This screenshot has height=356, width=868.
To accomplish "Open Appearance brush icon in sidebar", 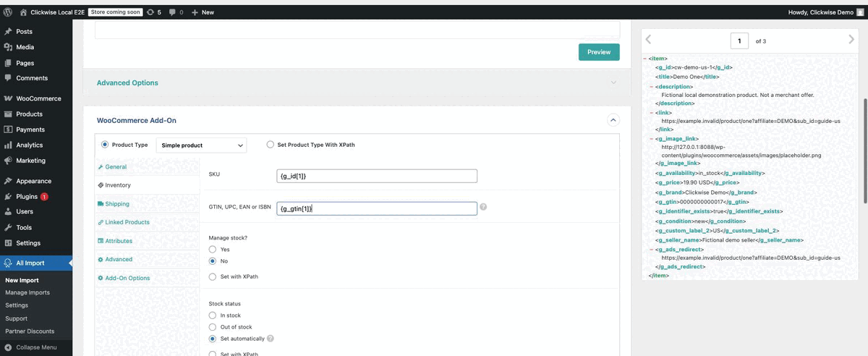I will pos(8,181).
